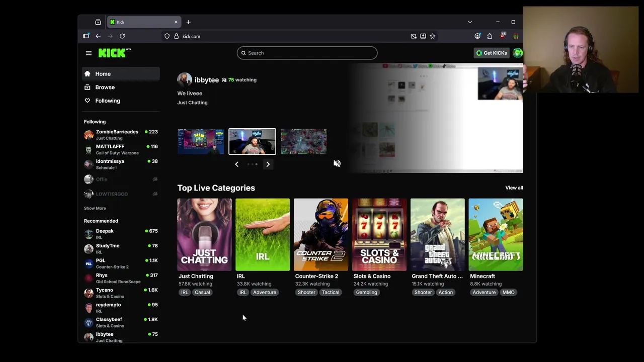Click the user profile avatar at top right
Image resolution: width=644 pixels, height=362 pixels.
(x=518, y=53)
